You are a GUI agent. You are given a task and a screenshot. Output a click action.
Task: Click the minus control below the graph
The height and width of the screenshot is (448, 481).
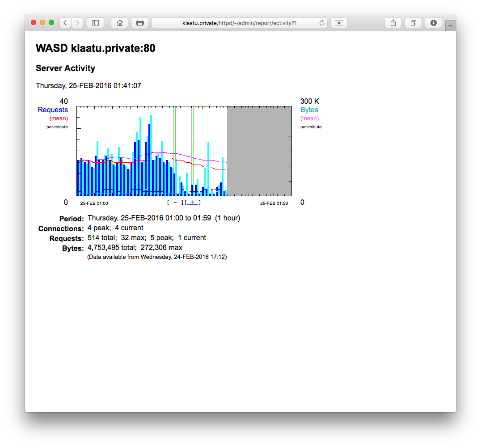(x=175, y=203)
